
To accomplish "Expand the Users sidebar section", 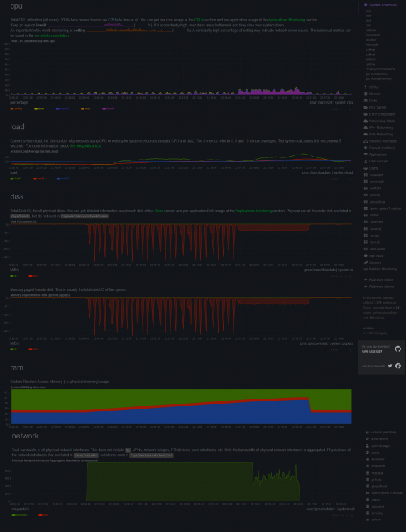I will point(372,168).
